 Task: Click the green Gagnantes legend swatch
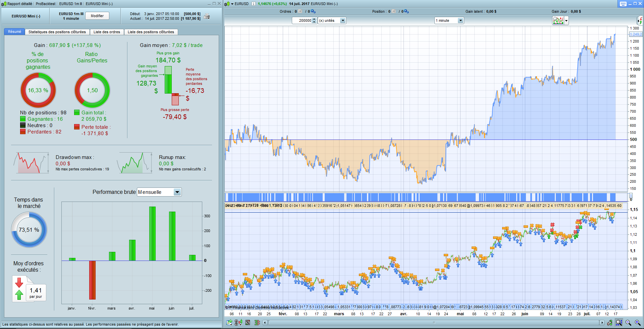[x=23, y=119]
